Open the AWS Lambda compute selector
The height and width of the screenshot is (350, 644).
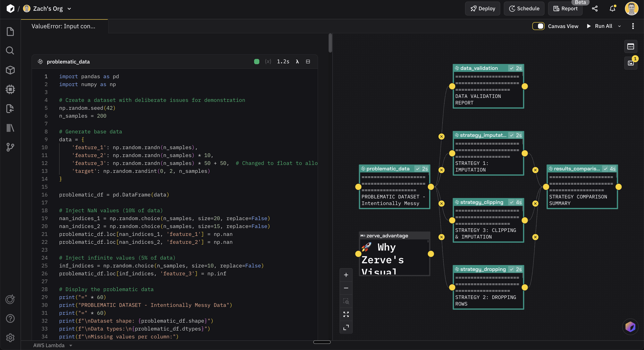[52, 345]
